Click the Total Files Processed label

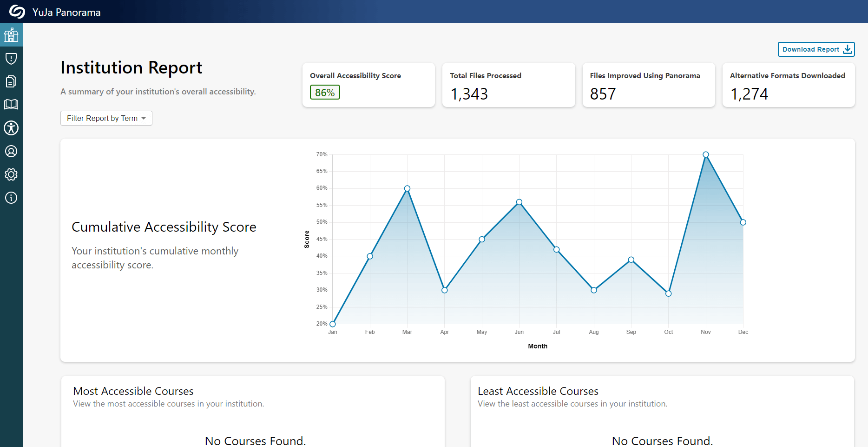(486, 75)
